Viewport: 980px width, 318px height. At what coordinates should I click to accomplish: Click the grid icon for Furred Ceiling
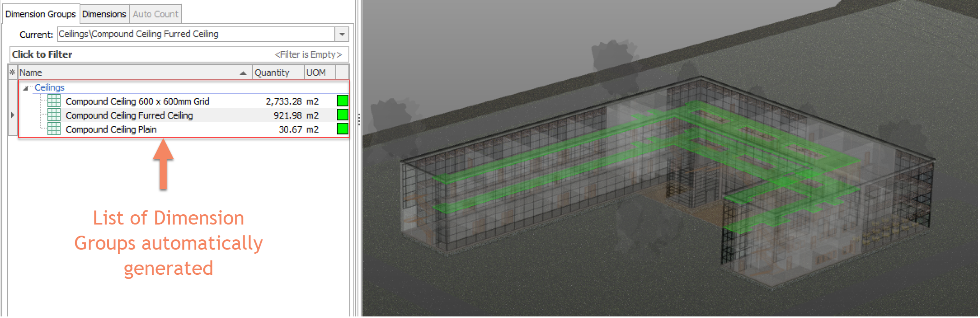click(54, 115)
